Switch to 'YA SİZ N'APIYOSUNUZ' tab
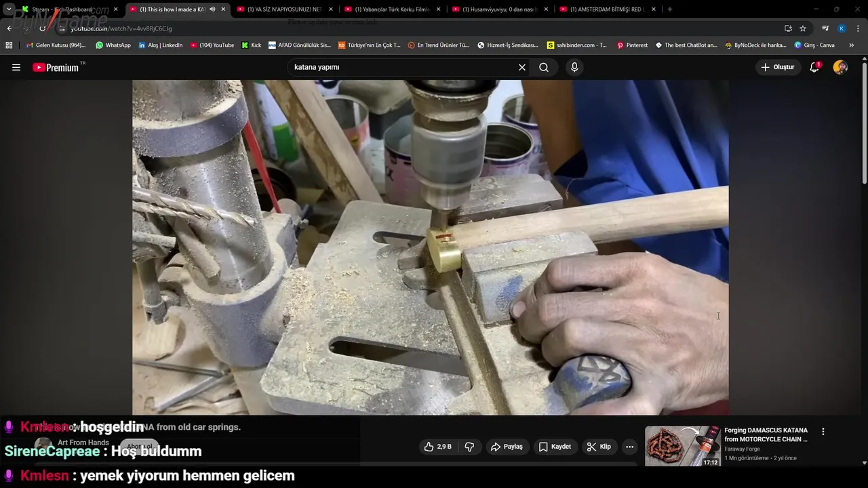The width and height of the screenshot is (868, 488). [284, 9]
